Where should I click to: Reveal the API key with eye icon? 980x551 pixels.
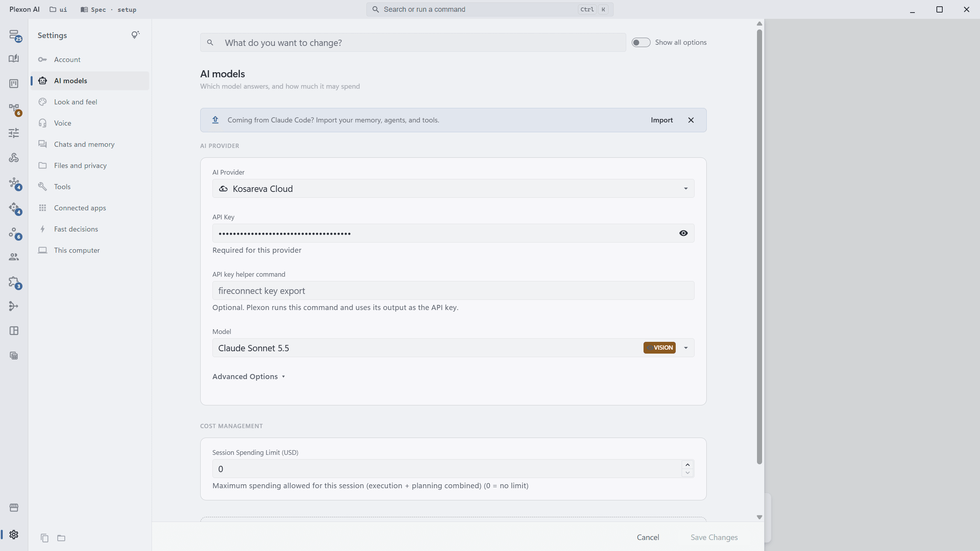(683, 233)
